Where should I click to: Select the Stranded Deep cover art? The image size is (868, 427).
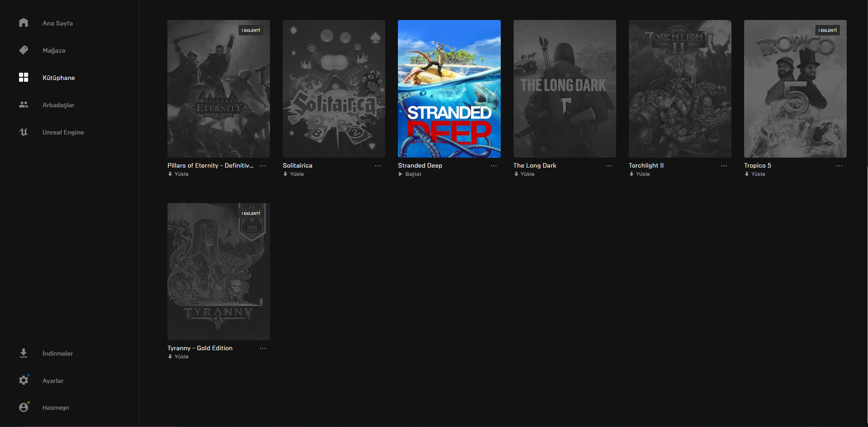tap(449, 89)
